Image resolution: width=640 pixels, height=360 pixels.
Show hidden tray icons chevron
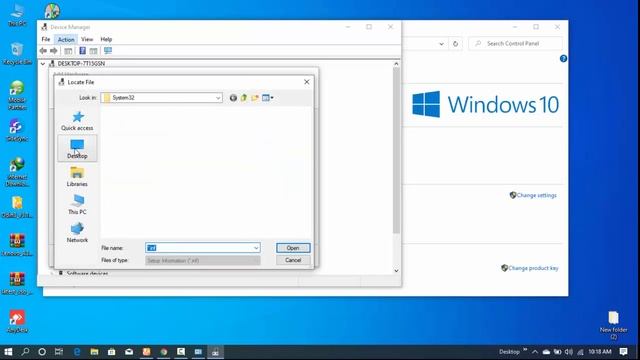coord(535,352)
